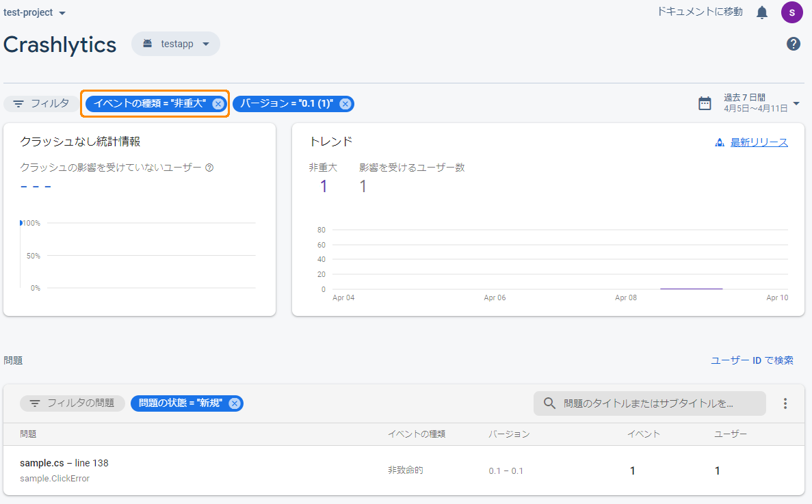Click the help question mark icon
Screen dimensions: 812x504
point(793,44)
